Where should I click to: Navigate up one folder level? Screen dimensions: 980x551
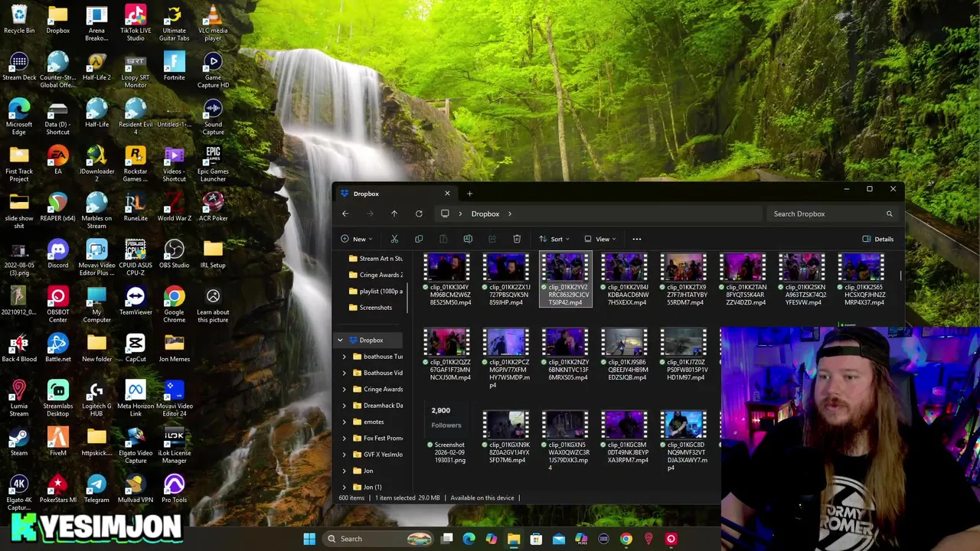pos(394,214)
